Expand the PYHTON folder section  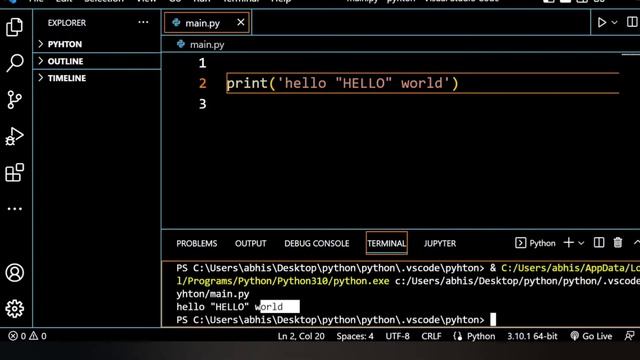(x=97, y=44)
